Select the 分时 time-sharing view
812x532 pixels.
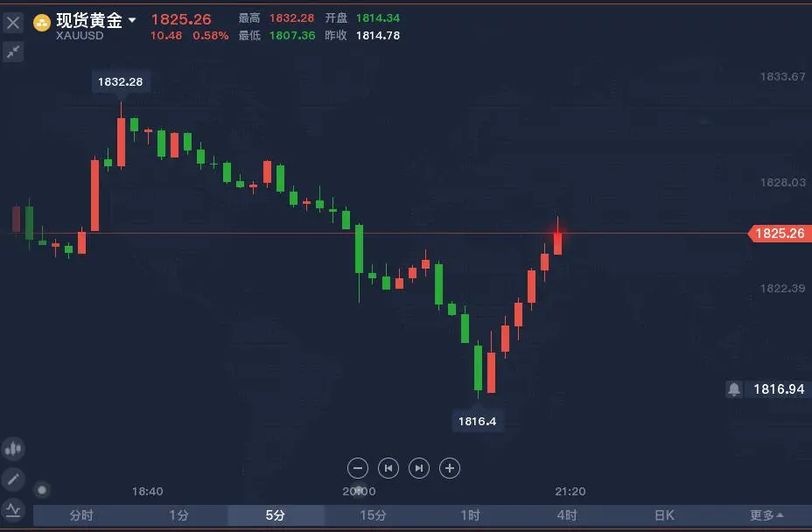point(82,515)
